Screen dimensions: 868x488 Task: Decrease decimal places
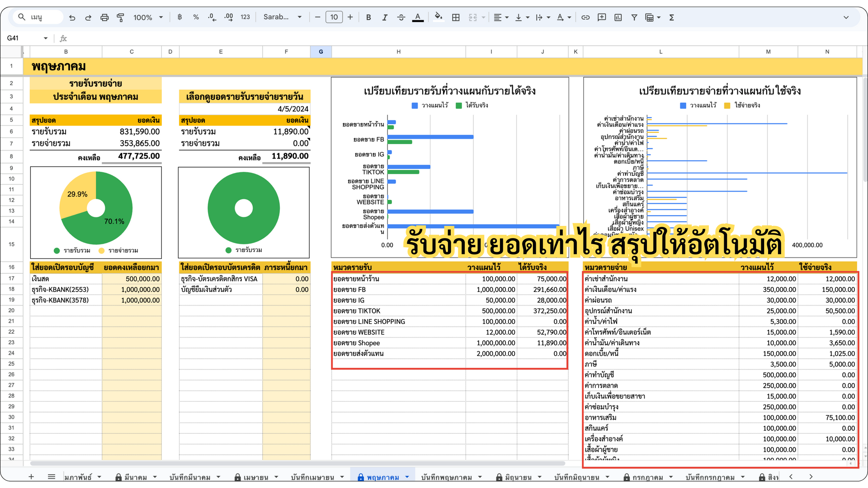pyautogui.click(x=212, y=17)
